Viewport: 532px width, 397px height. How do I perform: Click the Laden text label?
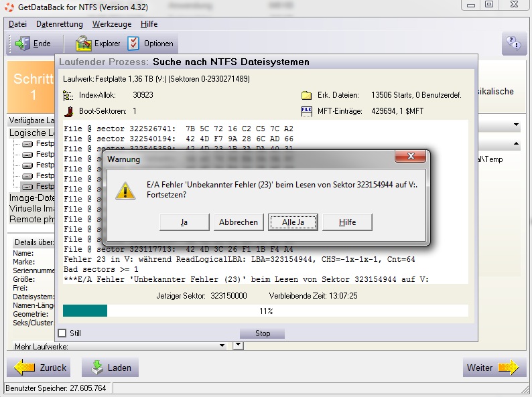tap(119, 368)
